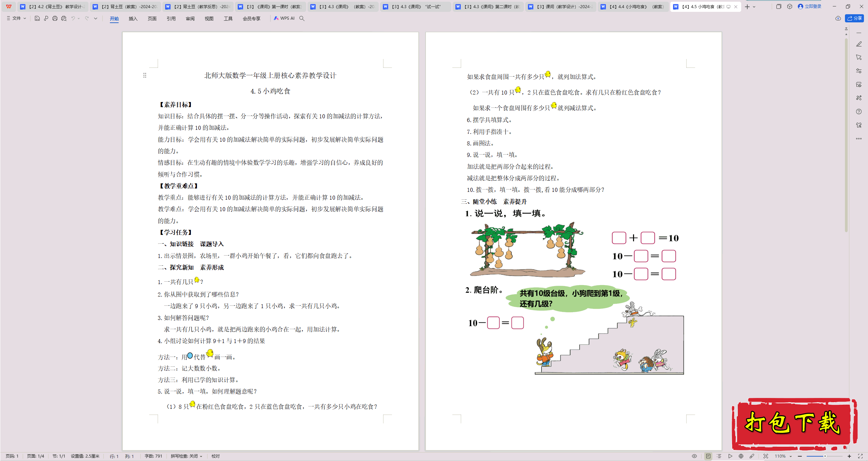Click zoom in plus button

coord(849,456)
